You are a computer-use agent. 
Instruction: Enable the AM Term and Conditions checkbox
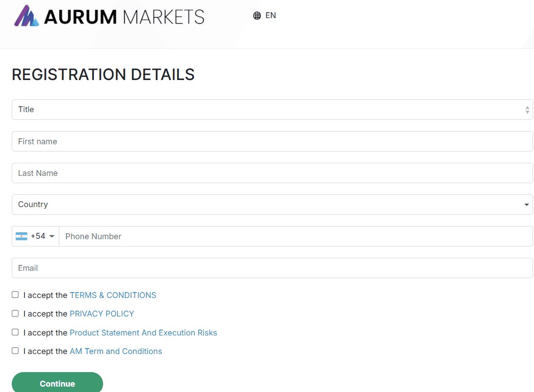point(15,350)
